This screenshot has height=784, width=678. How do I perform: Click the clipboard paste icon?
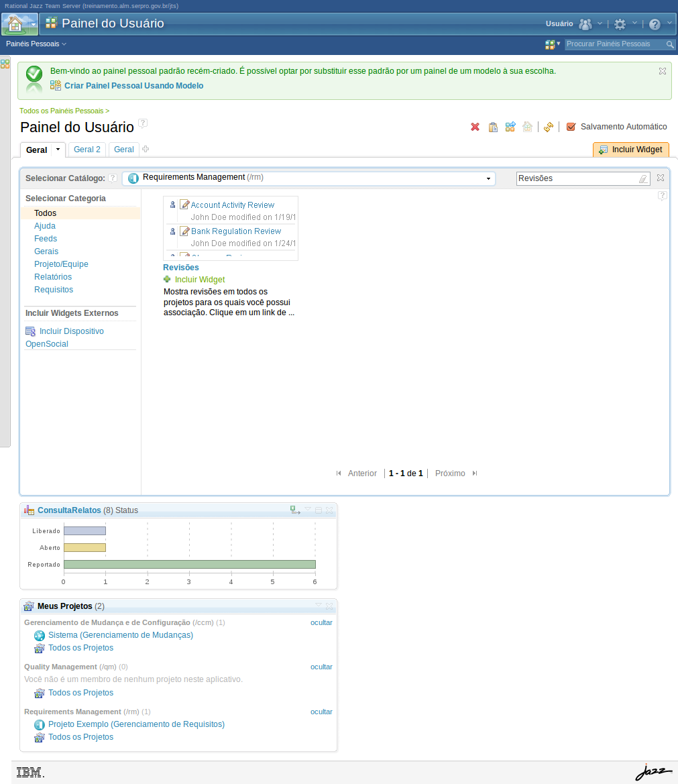pyautogui.click(x=493, y=127)
